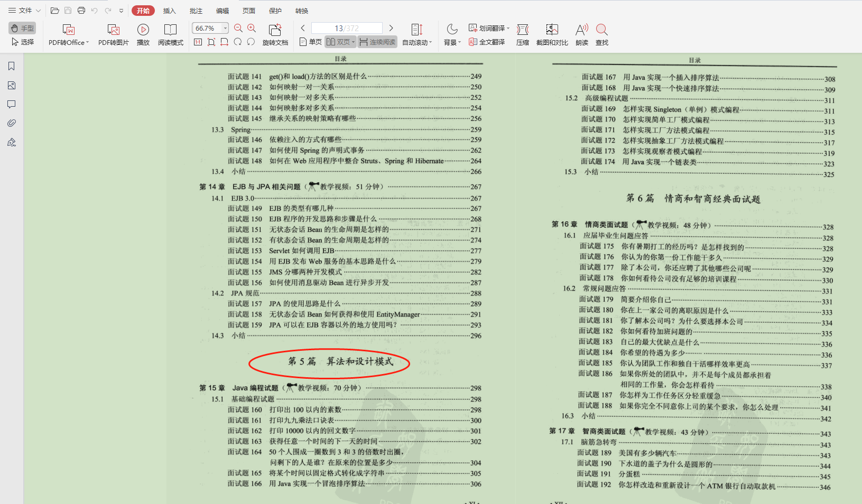
Task: Open the attachments paperclip panel
Action: tap(12, 123)
